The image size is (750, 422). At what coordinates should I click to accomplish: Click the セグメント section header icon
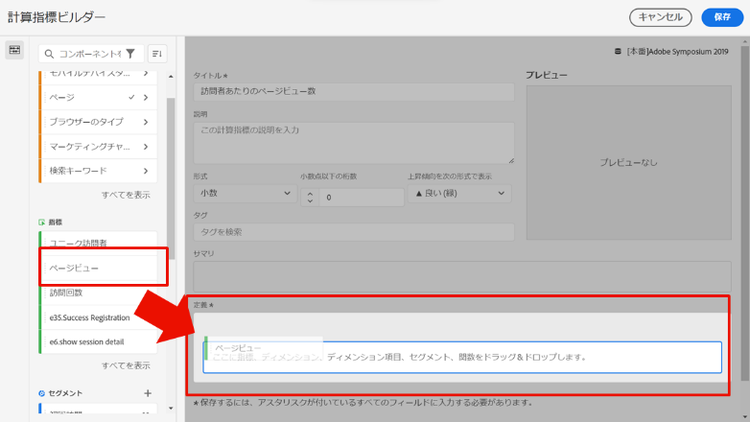[41, 393]
